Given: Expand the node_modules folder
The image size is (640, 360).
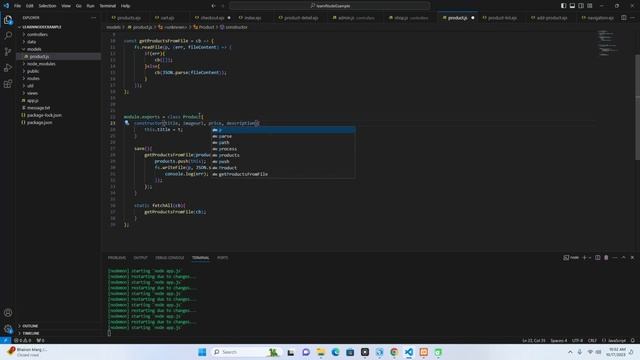Looking at the screenshot, I should [x=58, y=64].
